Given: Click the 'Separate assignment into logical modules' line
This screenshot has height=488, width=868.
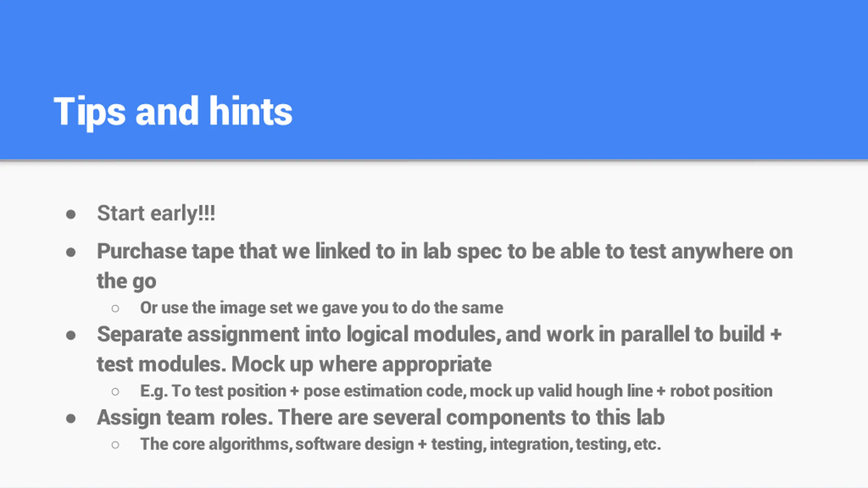Looking at the screenshot, I should tap(439, 335).
